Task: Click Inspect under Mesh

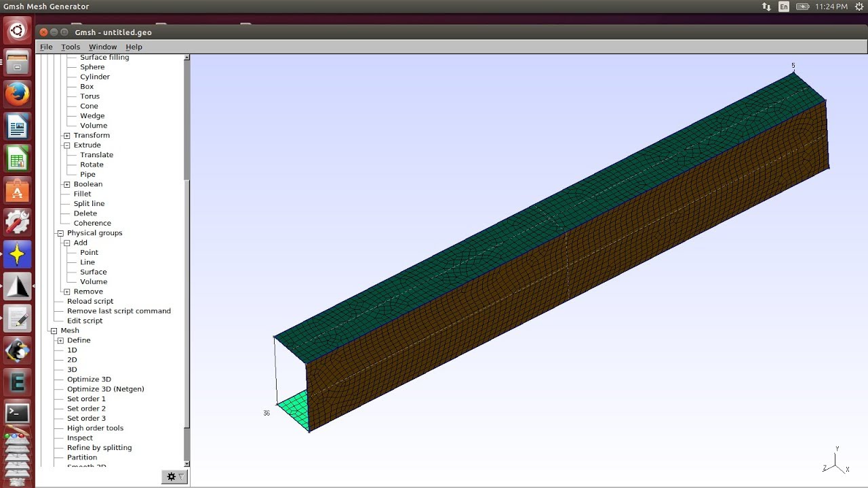Action: [79, 438]
